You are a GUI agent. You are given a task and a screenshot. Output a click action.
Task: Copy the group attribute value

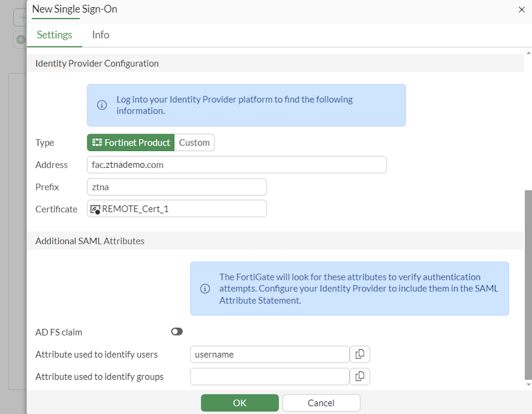pos(359,376)
